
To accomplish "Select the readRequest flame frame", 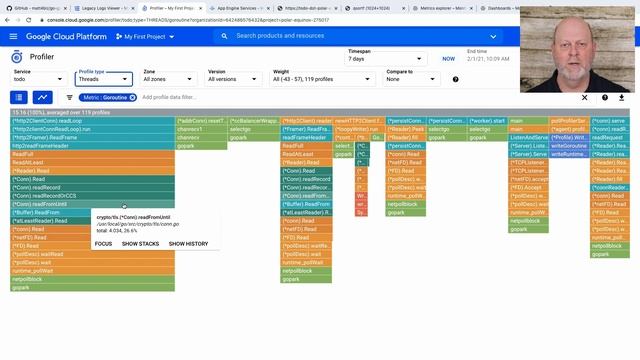I will click(x=610, y=138).
